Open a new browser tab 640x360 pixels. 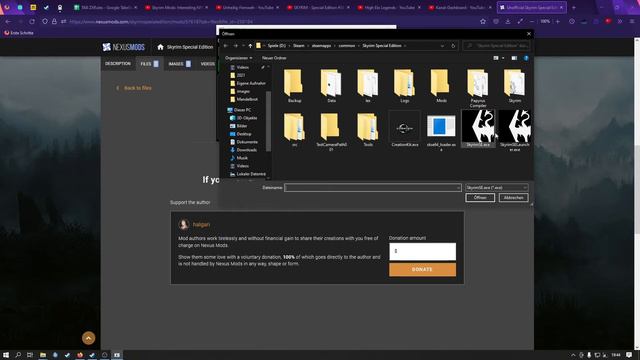(x=574, y=7)
